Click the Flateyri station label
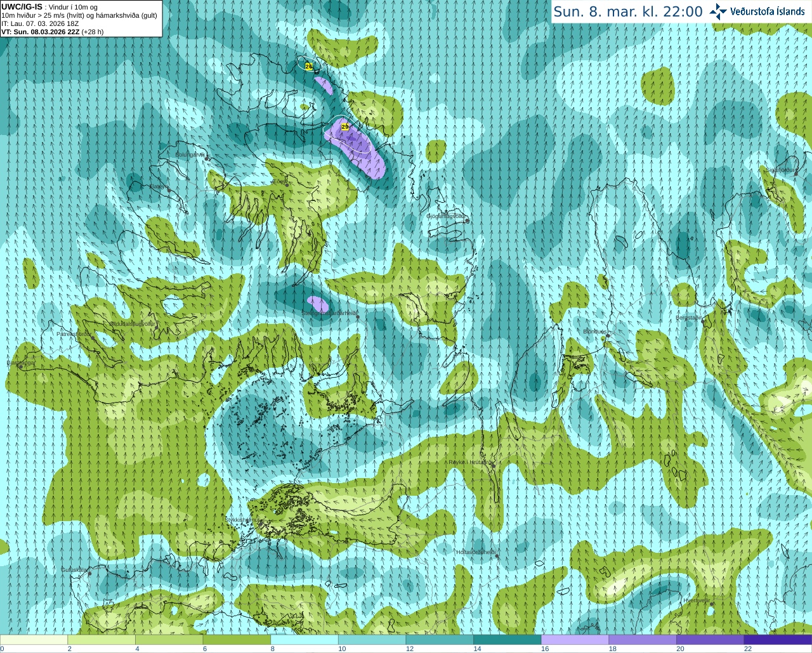812x653 pixels. pos(159,186)
